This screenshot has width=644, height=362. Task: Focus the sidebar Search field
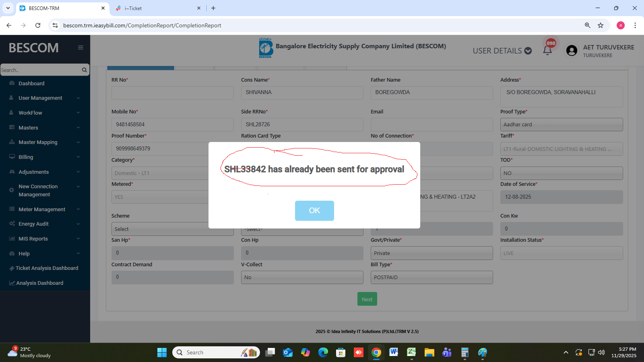click(40, 70)
